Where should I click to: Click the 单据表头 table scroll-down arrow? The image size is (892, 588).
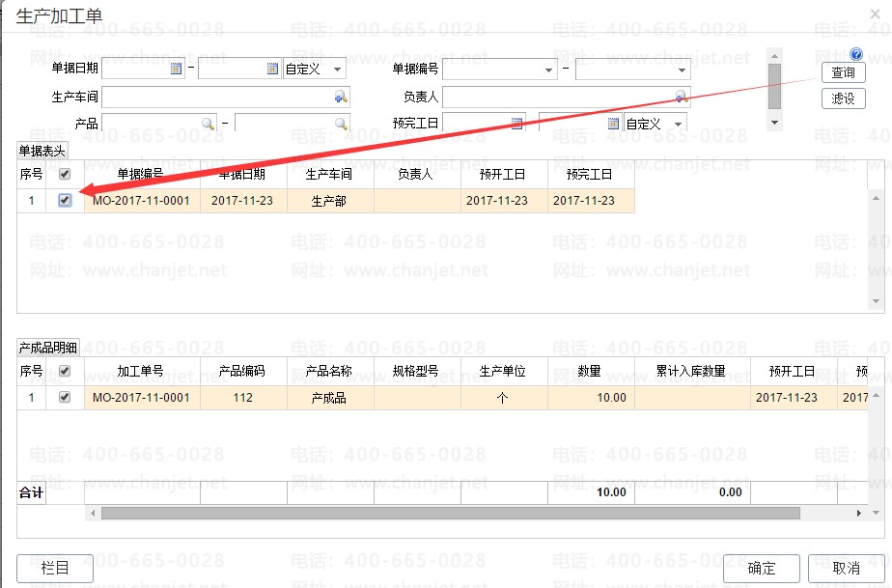click(877, 301)
